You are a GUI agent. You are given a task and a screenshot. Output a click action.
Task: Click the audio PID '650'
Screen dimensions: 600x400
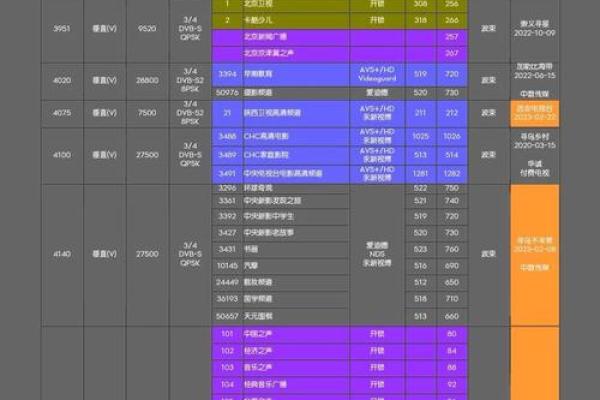[452, 282]
